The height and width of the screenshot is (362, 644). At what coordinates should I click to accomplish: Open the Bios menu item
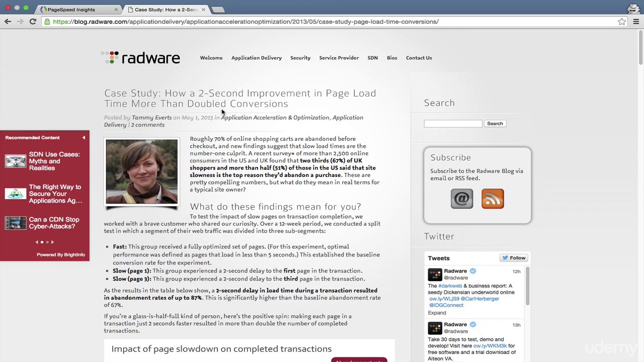tap(392, 58)
